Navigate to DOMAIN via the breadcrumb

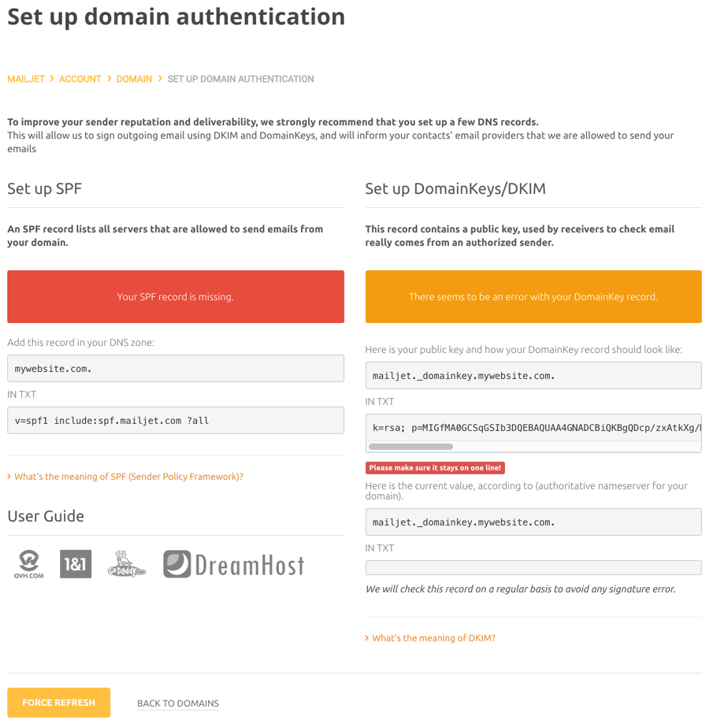[x=134, y=79]
